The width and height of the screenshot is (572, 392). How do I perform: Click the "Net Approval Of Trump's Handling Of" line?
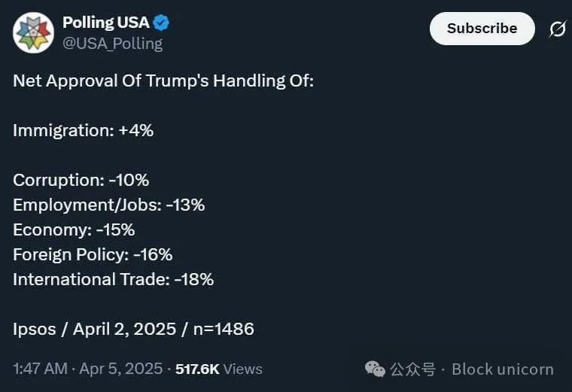[x=163, y=81]
